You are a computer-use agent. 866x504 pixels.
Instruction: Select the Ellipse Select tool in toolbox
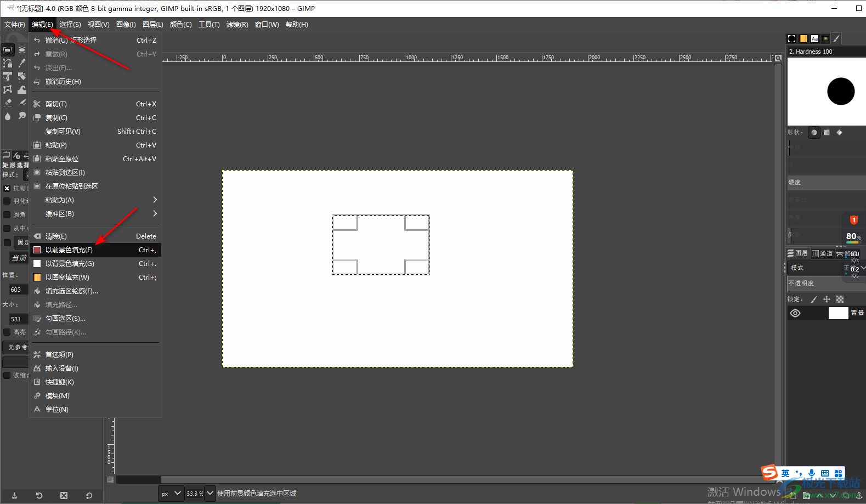(22, 50)
